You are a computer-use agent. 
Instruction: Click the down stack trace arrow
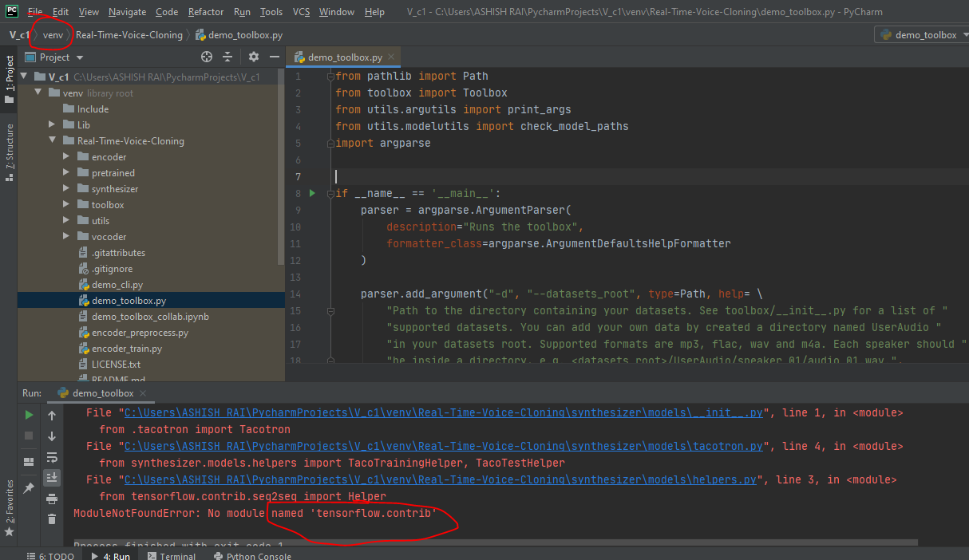tap(52, 436)
